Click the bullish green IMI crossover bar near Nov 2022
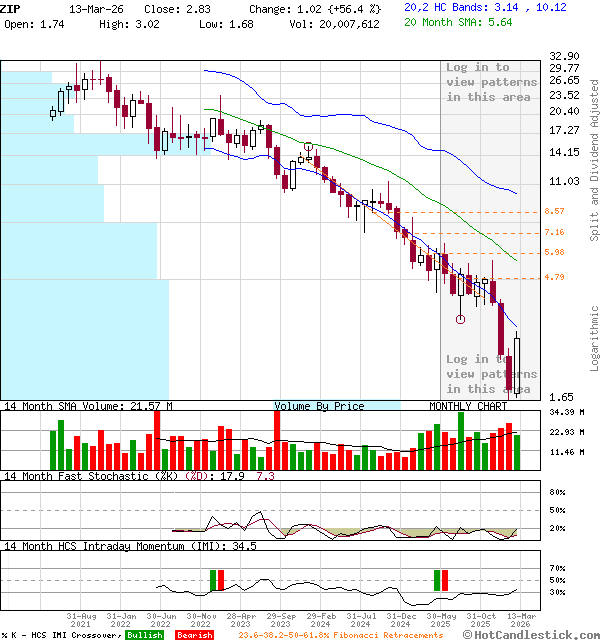Screen dimensions: 600x640 click(212, 580)
